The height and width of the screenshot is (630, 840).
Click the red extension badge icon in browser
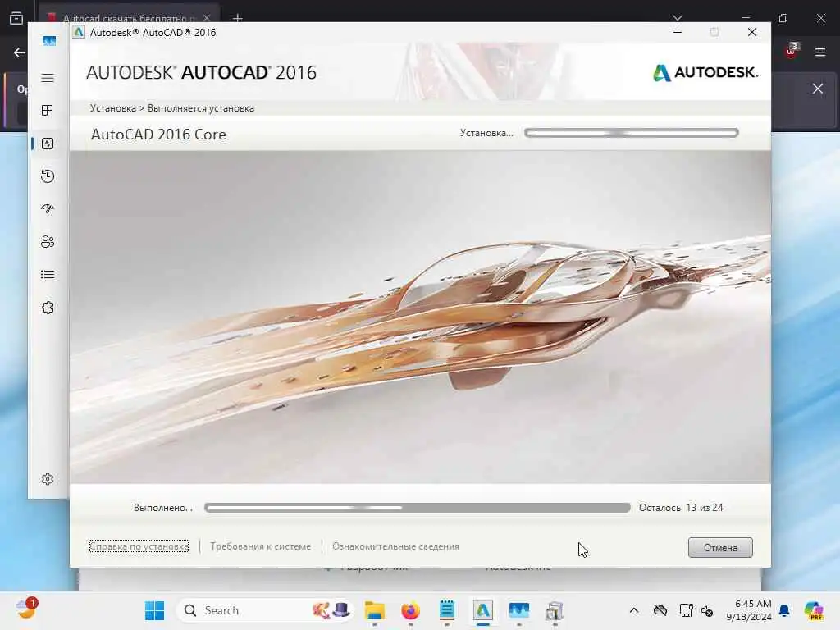point(792,52)
